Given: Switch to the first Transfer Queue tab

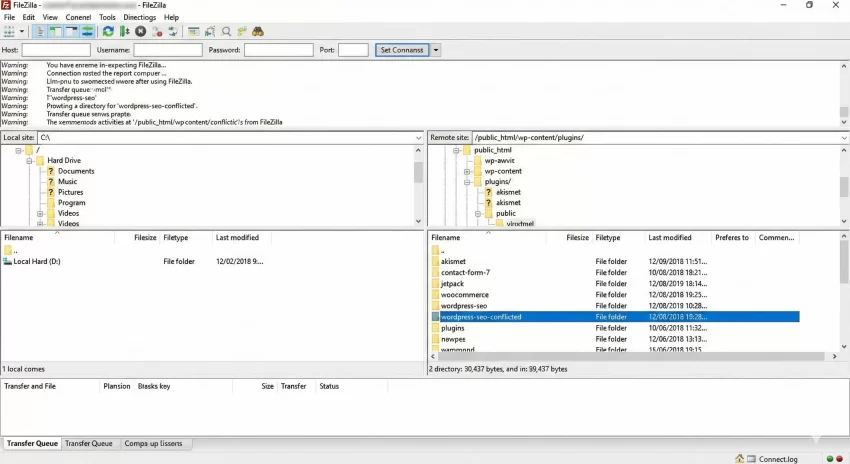Looking at the screenshot, I should click(x=32, y=443).
